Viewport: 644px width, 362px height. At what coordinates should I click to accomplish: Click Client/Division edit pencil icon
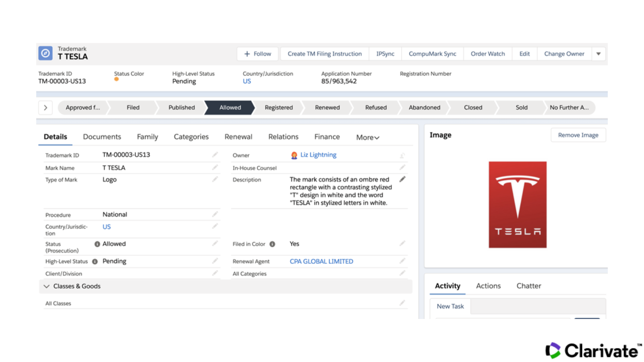point(215,273)
